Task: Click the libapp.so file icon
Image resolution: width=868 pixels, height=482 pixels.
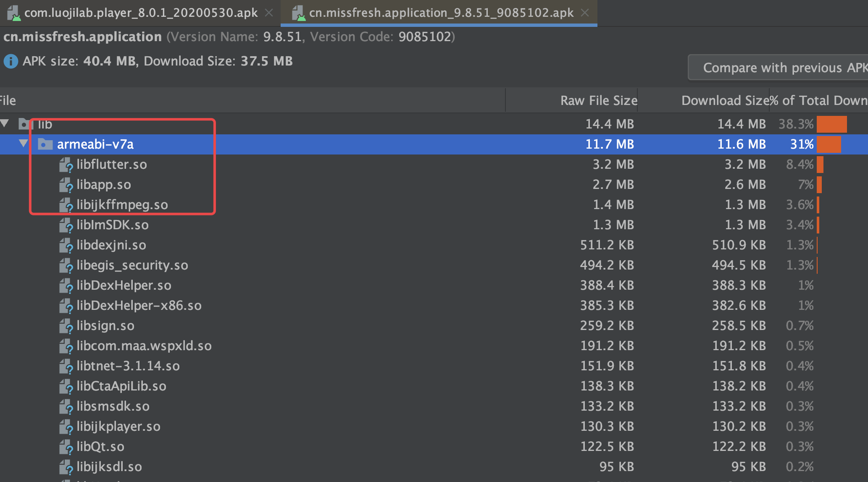Action: [66, 185]
